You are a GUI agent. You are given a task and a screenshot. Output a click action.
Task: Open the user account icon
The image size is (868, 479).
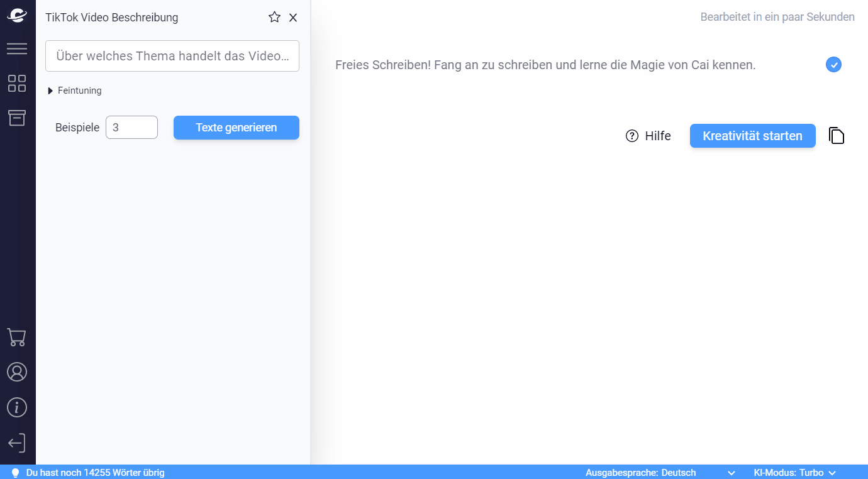(17, 372)
